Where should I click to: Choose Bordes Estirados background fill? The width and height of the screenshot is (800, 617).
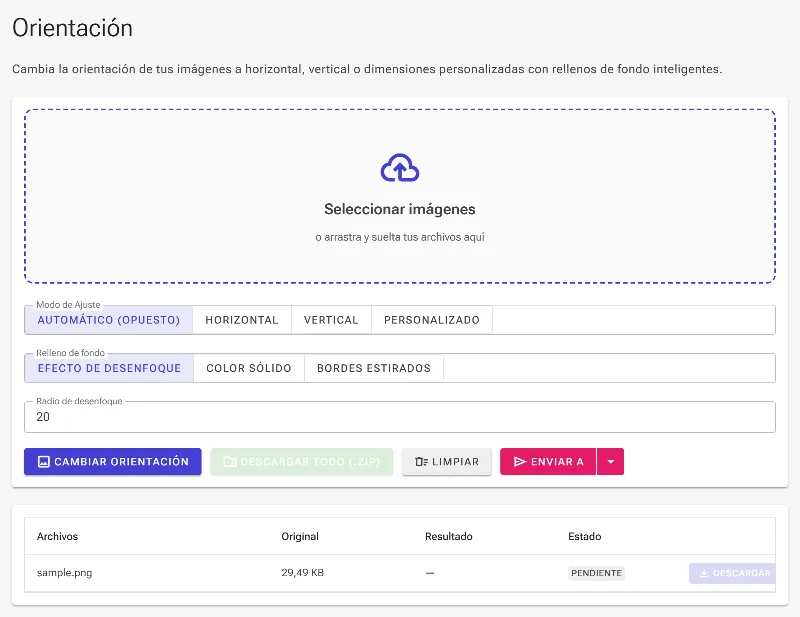(x=374, y=368)
